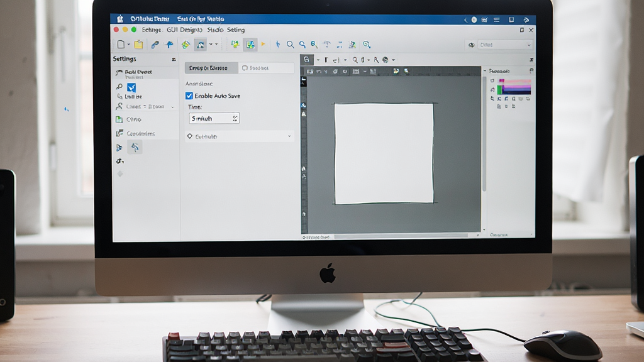
Task: Click the gear icon in the Settings sidebar
Action: click(120, 162)
